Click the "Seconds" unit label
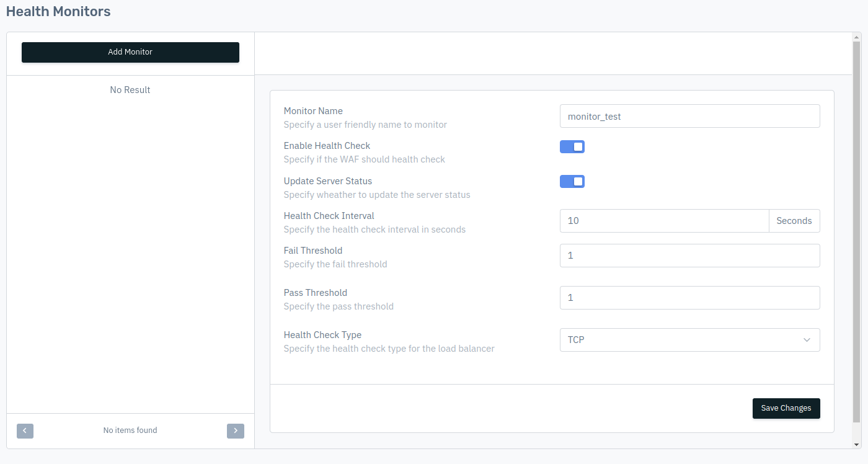Screen dimensions: 868x464 coord(794,221)
